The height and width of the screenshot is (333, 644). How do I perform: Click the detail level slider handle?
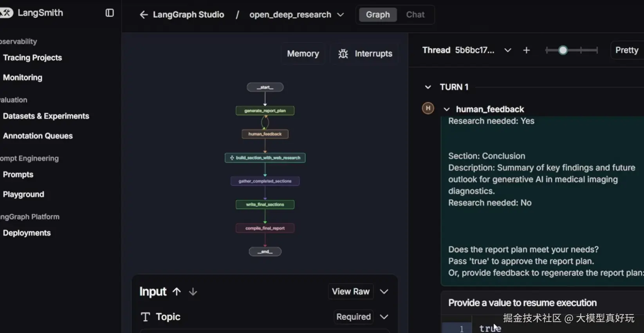(x=563, y=50)
